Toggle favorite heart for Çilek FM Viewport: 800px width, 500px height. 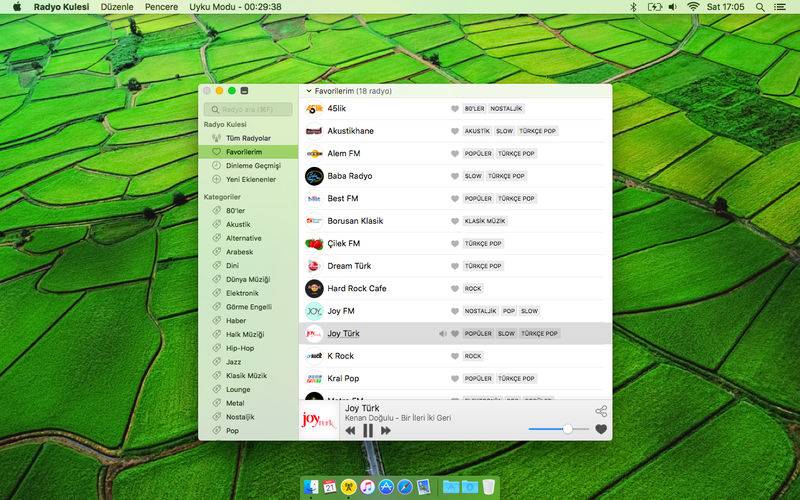click(x=455, y=243)
